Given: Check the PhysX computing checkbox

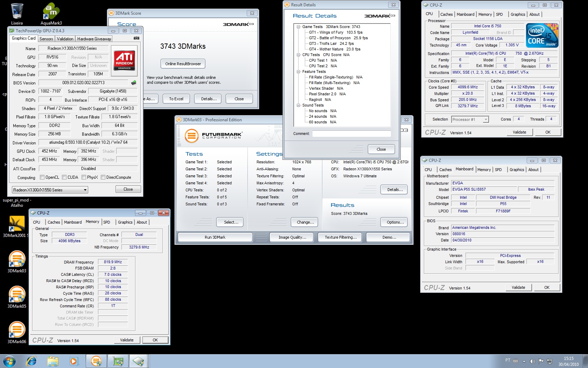Looking at the screenshot, I should (x=84, y=177).
